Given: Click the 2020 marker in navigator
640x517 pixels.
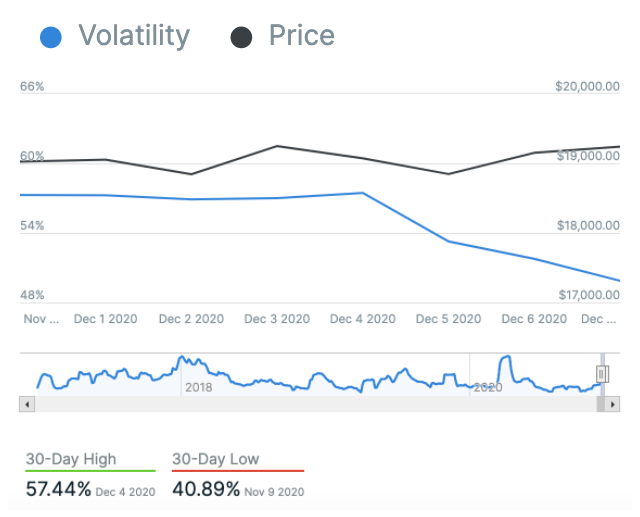Looking at the screenshot, I should click(x=487, y=386).
